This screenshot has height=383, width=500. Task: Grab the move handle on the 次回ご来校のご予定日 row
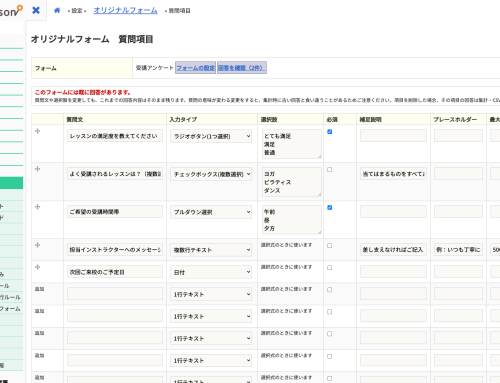click(38, 267)
